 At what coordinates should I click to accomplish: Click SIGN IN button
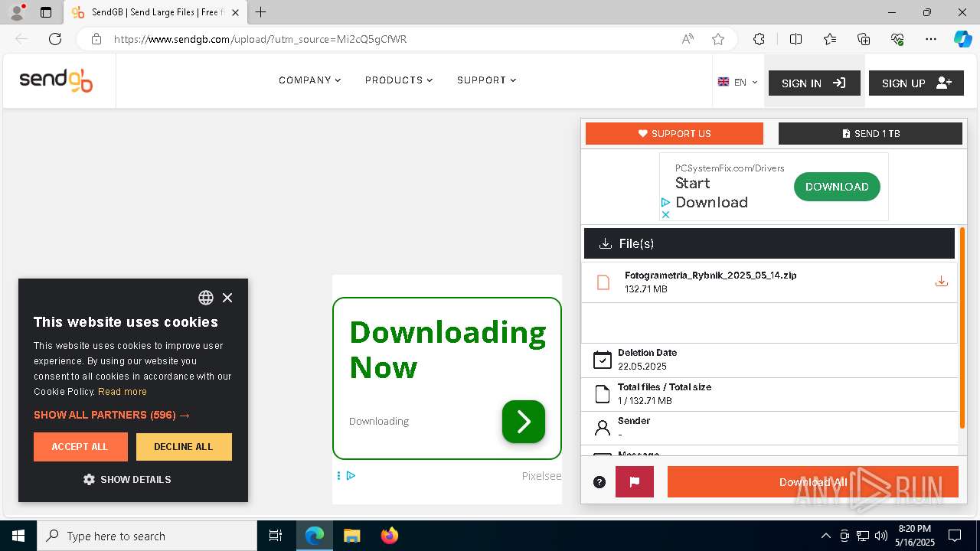814,83
